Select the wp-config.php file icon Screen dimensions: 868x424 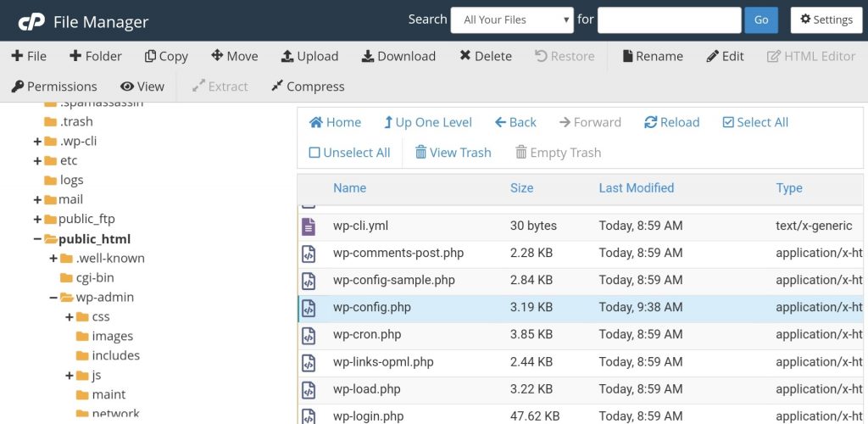tap(309, 308)
